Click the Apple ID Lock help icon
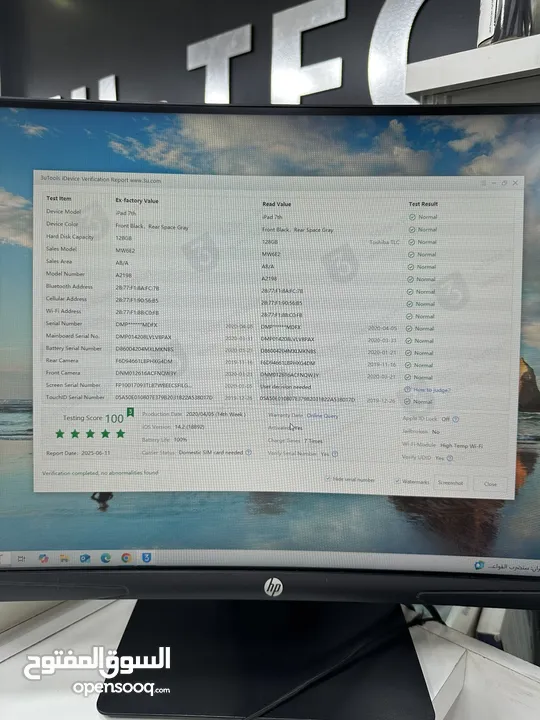Viewport: 540px width, 720px height. coord(456,419)
